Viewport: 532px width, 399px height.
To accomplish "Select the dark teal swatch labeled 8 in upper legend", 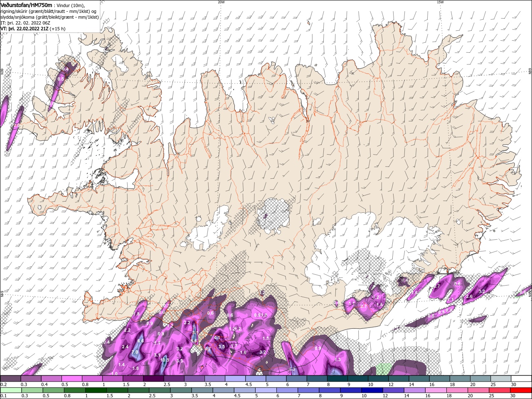I will coord(337,379).
